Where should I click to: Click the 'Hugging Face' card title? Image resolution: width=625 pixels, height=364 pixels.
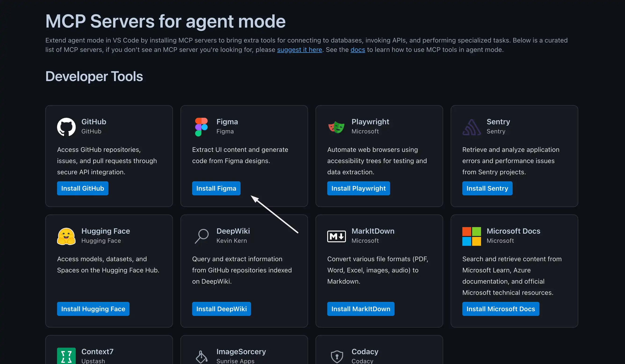[x=106, y=231]
